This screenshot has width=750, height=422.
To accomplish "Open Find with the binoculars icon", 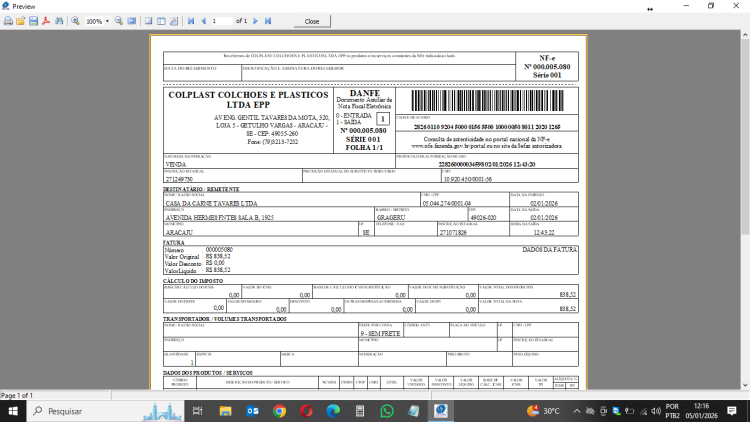I will point(59,21).
